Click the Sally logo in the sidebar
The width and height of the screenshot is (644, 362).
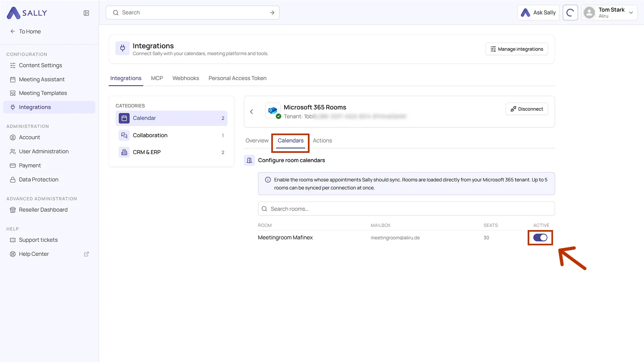pyautogui.click(x=27, y=13)
